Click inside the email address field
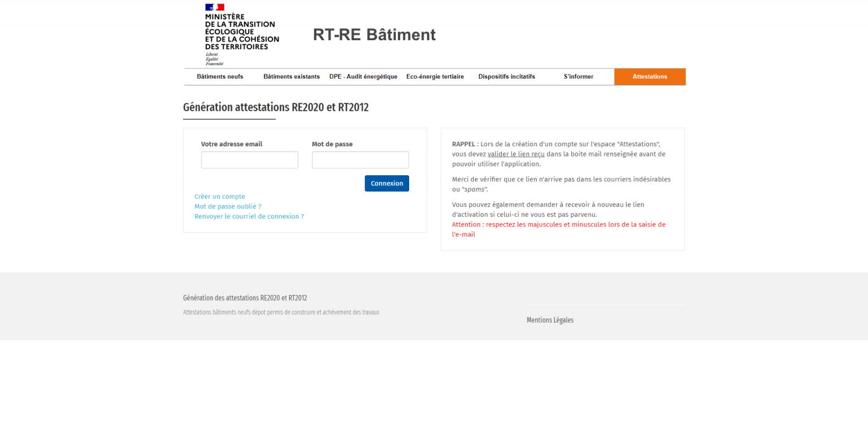 pyautogui.click(x=249, y=160)
